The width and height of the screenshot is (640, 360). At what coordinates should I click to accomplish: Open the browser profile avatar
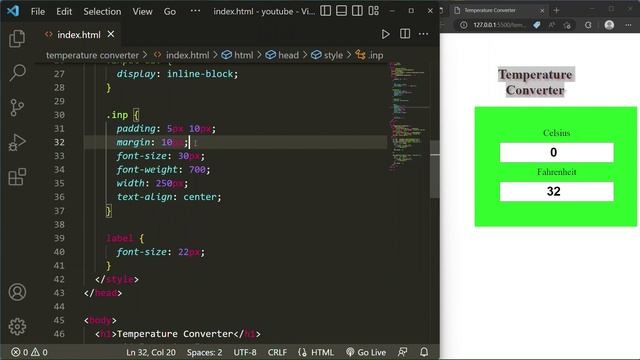(x=609, y=25)
